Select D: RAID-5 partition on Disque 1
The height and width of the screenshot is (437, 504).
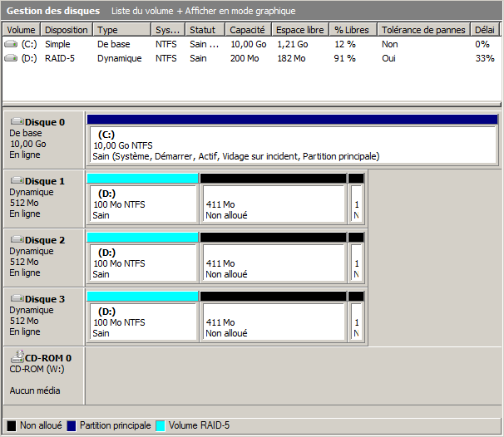click(142, 204)
